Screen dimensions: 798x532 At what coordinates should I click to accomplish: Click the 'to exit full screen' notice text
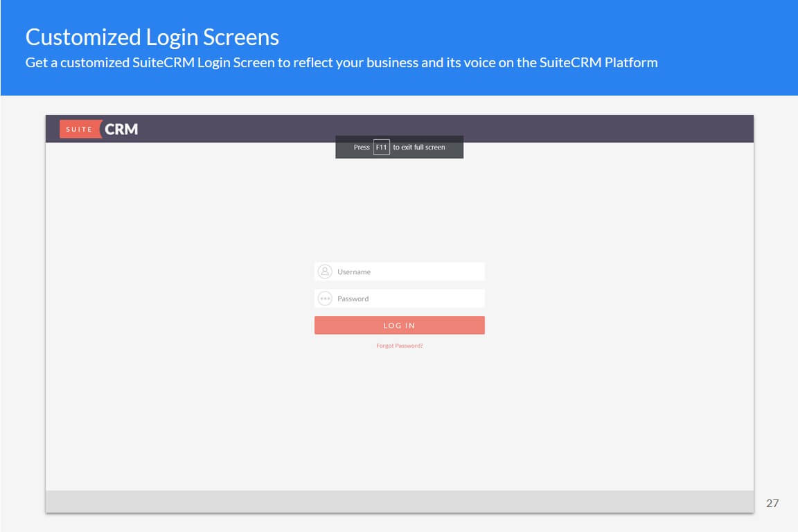[419, 147]
